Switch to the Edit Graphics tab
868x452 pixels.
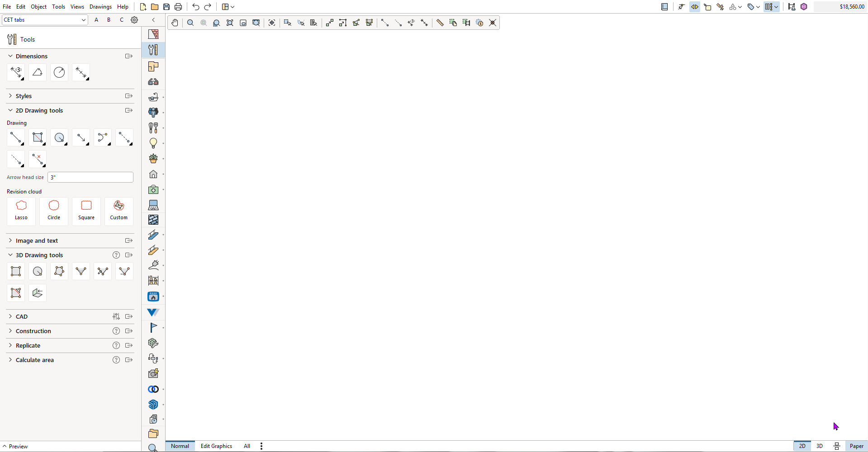coord(216,446)
